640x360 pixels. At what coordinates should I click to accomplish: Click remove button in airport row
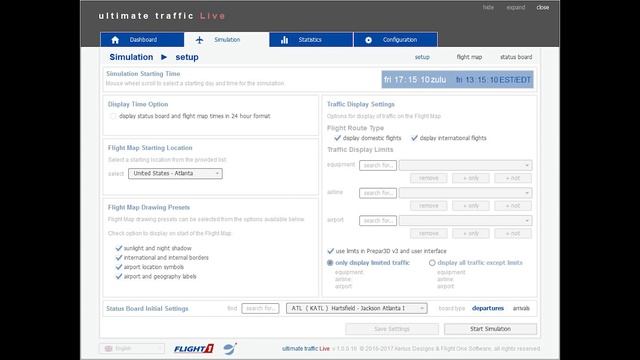[x=429, y=233]
